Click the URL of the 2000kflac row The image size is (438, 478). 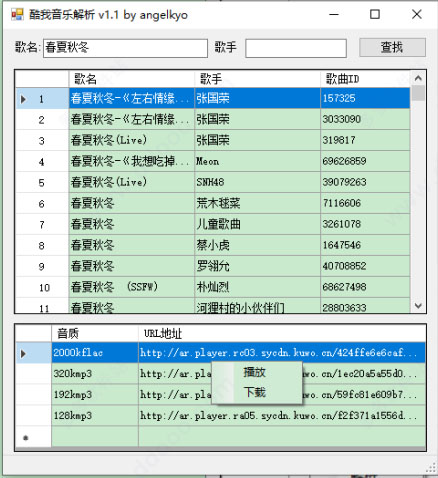(282, 353)
